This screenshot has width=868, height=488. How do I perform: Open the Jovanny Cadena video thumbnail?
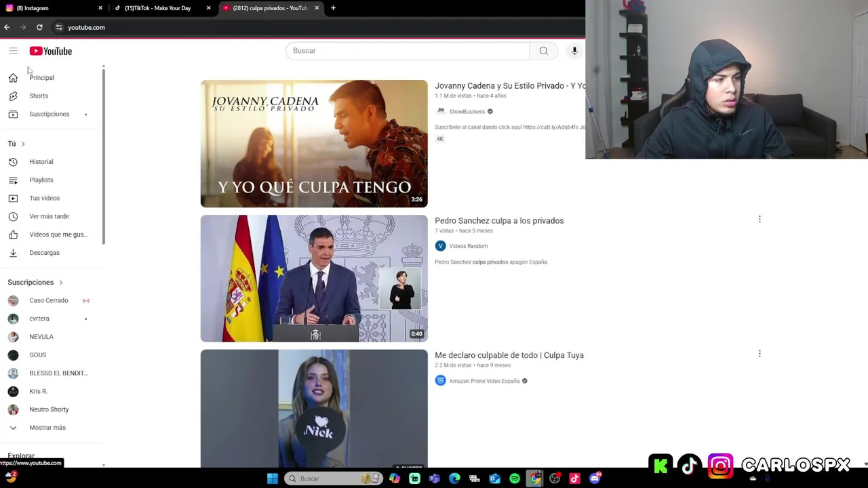[x=314, y=144]
